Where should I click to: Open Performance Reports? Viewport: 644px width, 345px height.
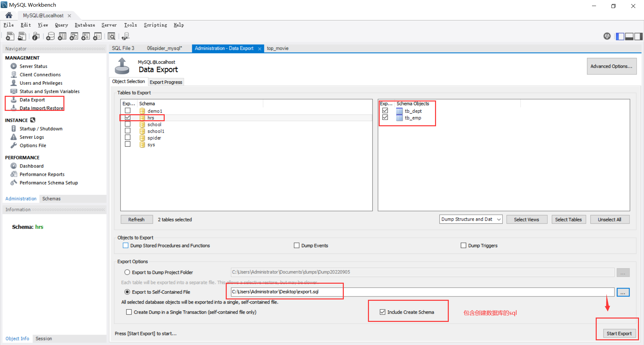[x=42, y=174]
